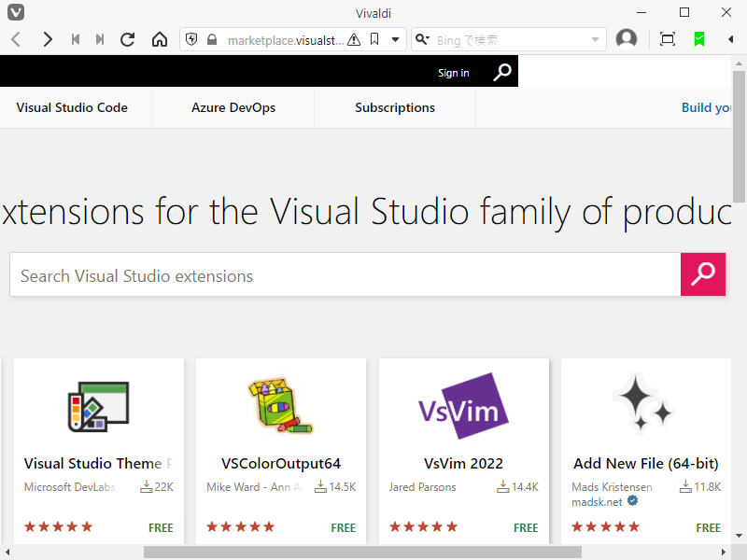Click Jared Parsons publisher name

[423, 487]
